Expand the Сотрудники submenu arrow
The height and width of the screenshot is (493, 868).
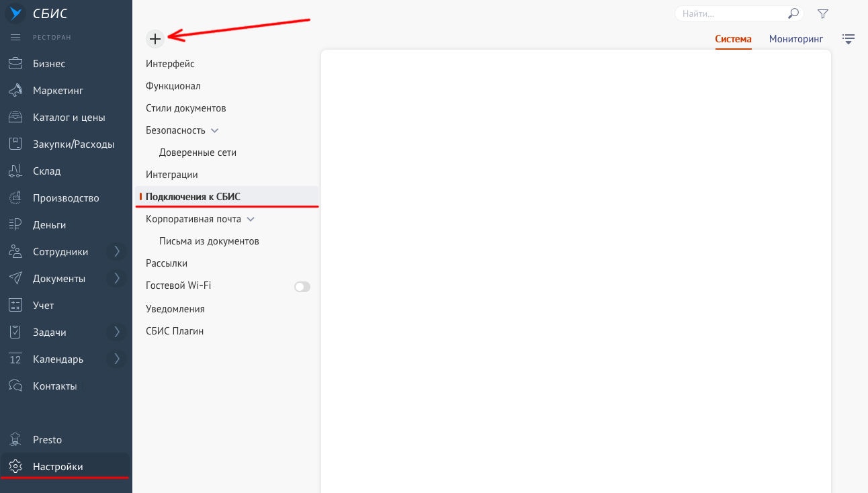coord(117,251)
